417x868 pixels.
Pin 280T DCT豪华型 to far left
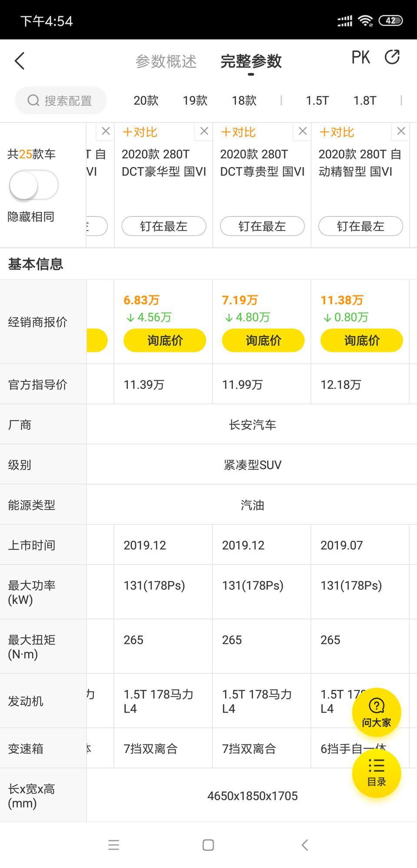(164, 226)
